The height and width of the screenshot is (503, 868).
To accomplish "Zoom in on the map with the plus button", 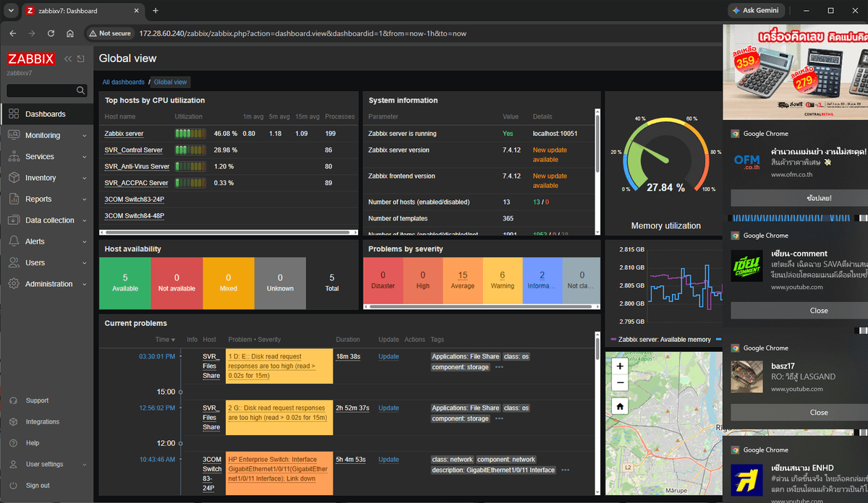I will coord(620,366).
